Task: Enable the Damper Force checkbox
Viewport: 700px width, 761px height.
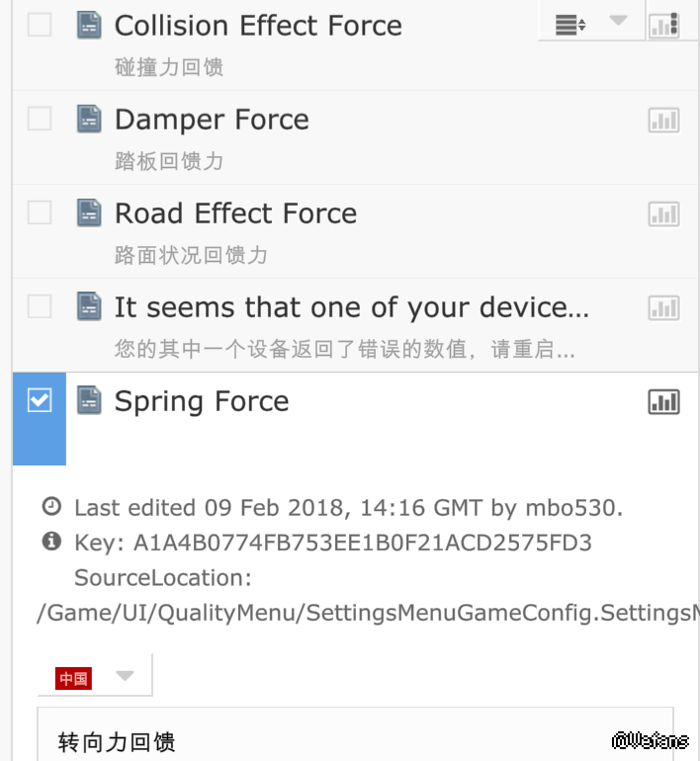Action: tap(40, 119)
